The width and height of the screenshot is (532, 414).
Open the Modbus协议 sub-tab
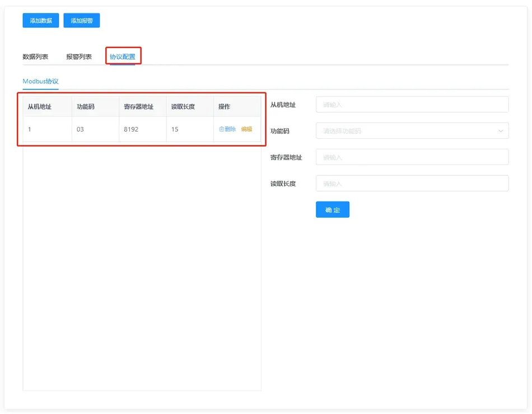coord(40,81)
